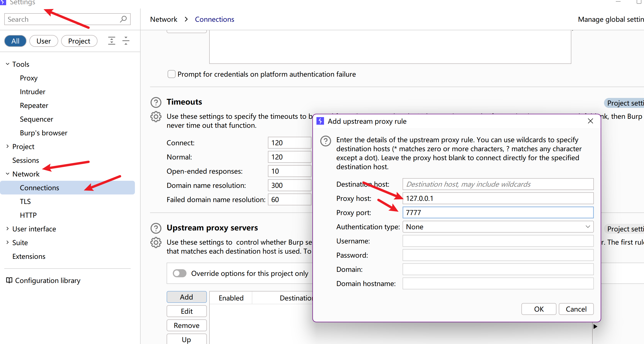Expand the User interface tree section
Viewport: 644px width, 344px height.
(8, 229)
